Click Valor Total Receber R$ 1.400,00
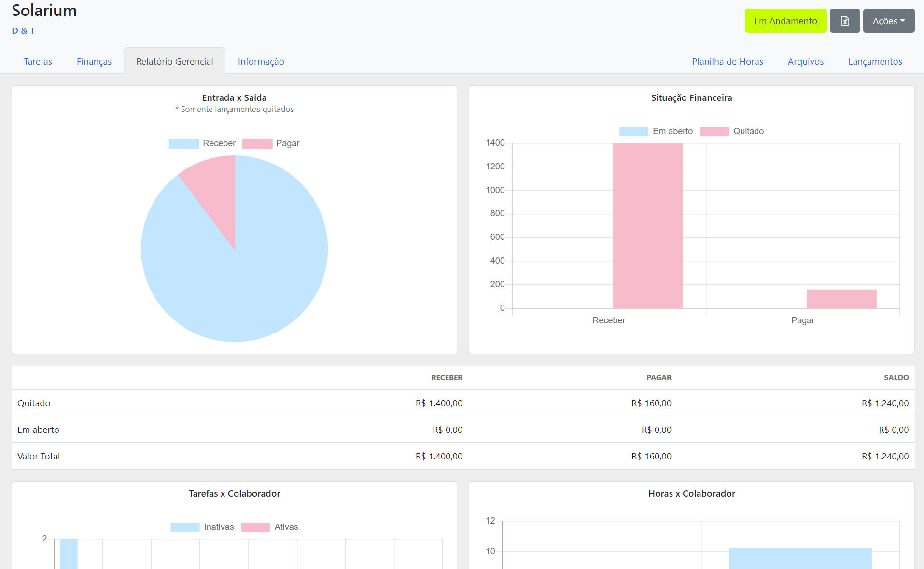 click(439, 456)
